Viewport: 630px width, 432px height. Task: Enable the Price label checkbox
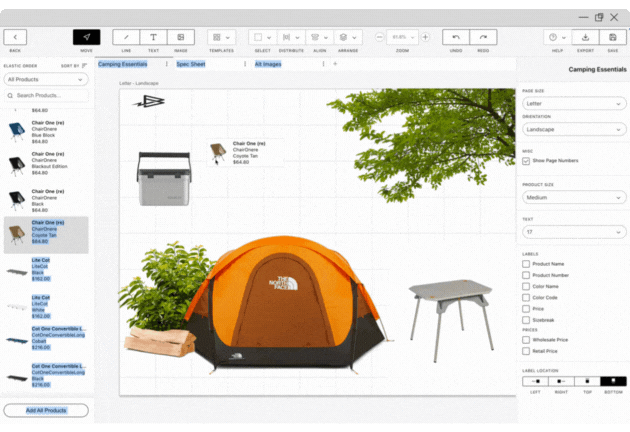pyautogui.click(x=526, y=309)
